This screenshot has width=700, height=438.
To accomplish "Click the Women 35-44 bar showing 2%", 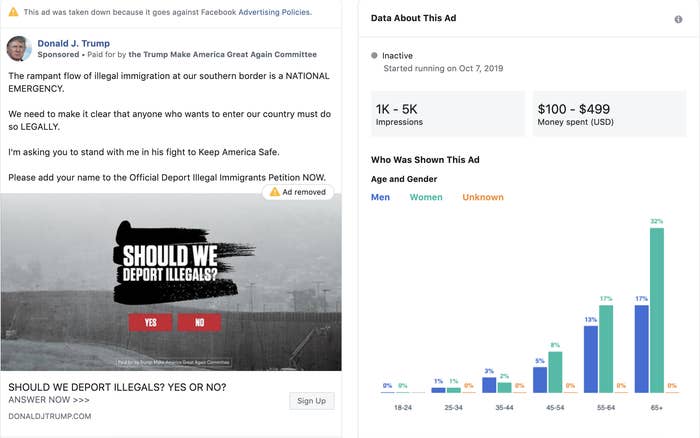I will pos(504,388).
